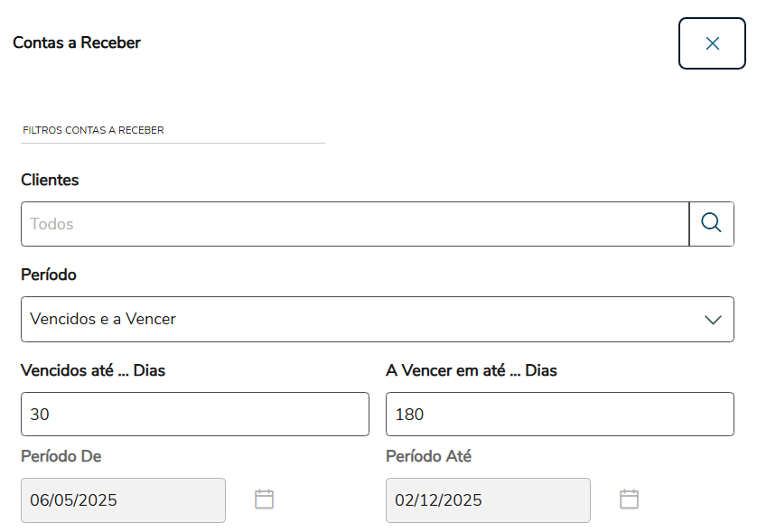Expand the Período dropdown chevron arrow
The height and width of the screenshot is (532, 757).
click(713, 320)
